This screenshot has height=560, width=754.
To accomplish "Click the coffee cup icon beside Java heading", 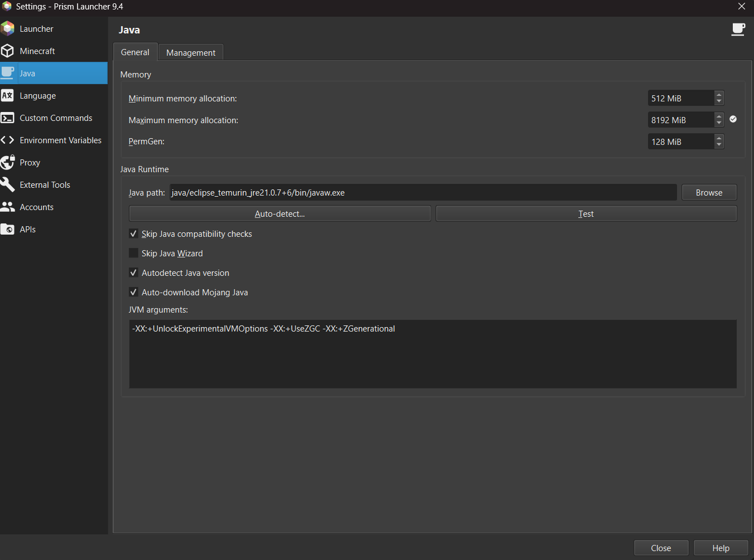I will coord(738,30).
